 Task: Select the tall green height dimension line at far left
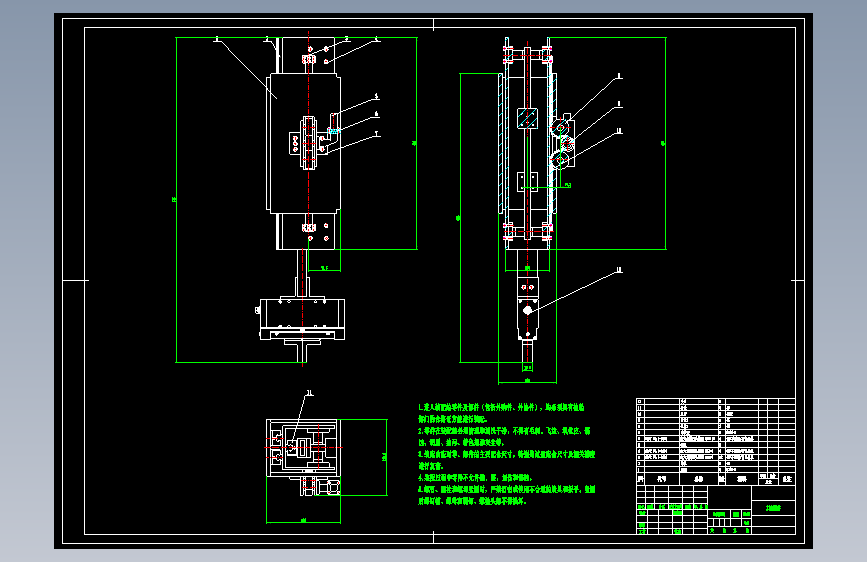(176, 200)
